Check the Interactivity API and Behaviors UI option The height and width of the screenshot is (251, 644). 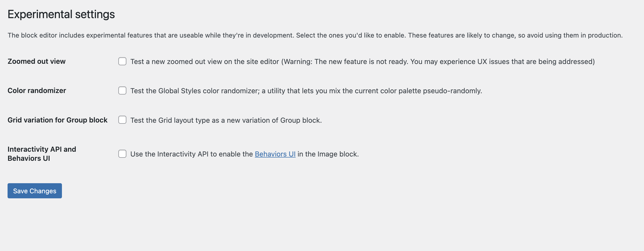click(x=122, y=154)
